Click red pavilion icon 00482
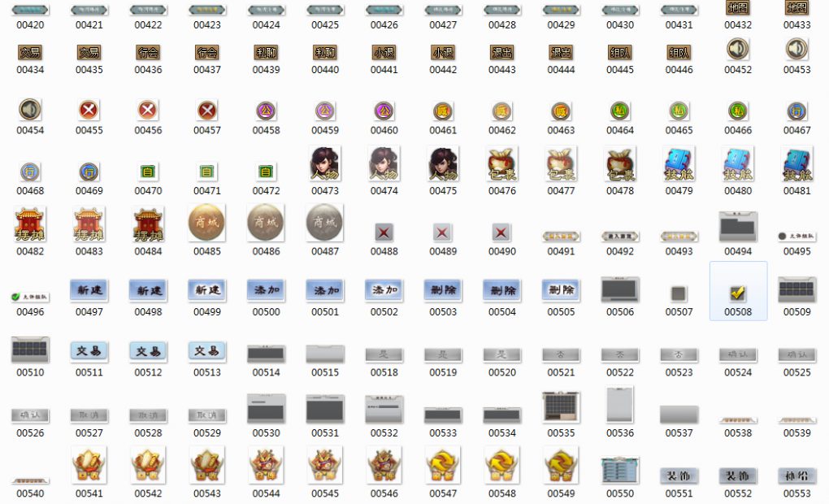Screen dimensions: 829x504 point(30,224)
